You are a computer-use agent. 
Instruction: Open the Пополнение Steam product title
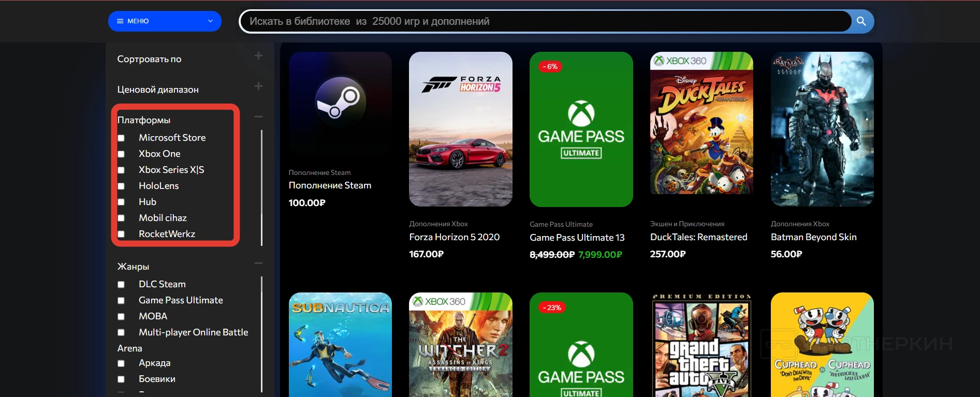point(330,185)
